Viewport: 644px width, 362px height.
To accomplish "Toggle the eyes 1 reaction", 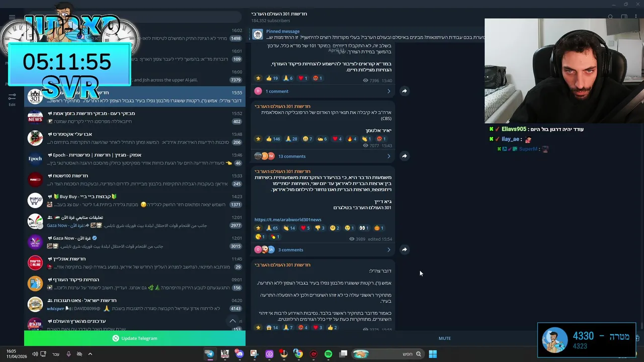I will (364, 228).
